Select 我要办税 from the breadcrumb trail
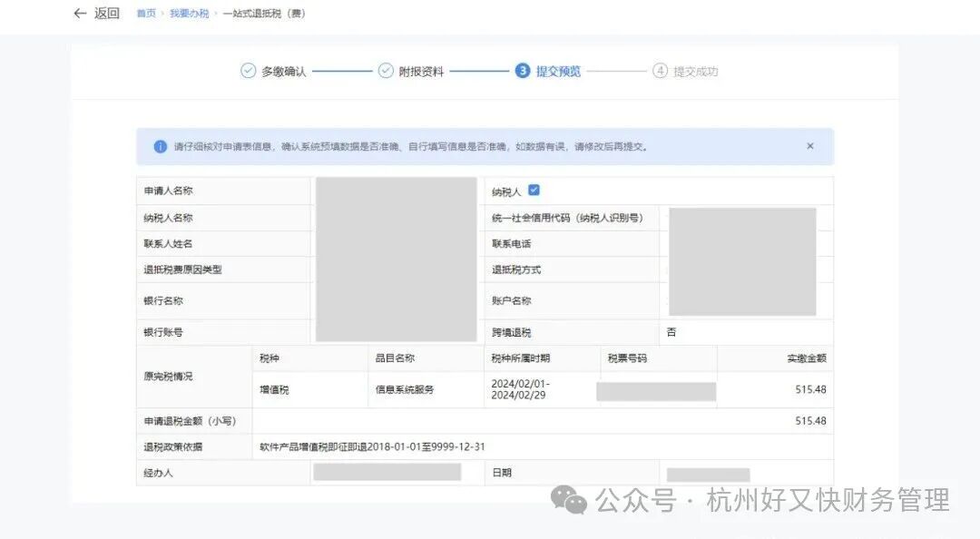 (189, 13)
